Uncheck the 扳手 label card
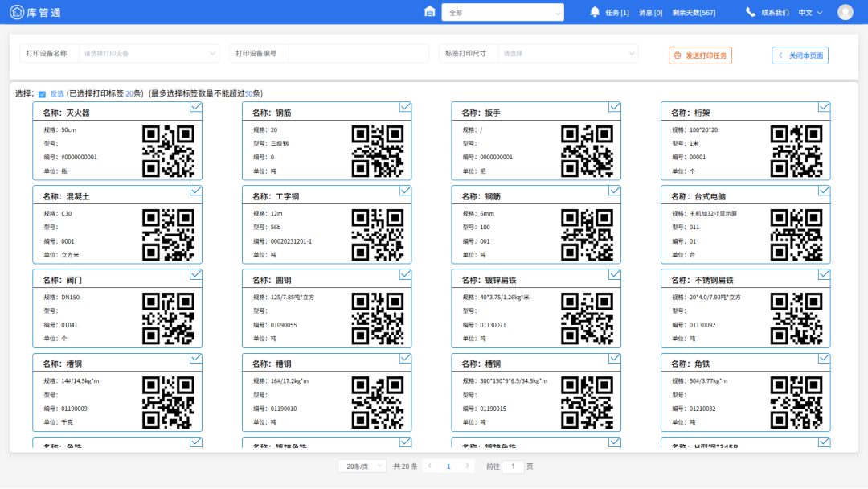The height and width of the screenshot is (489, 868). pos(615,107)
